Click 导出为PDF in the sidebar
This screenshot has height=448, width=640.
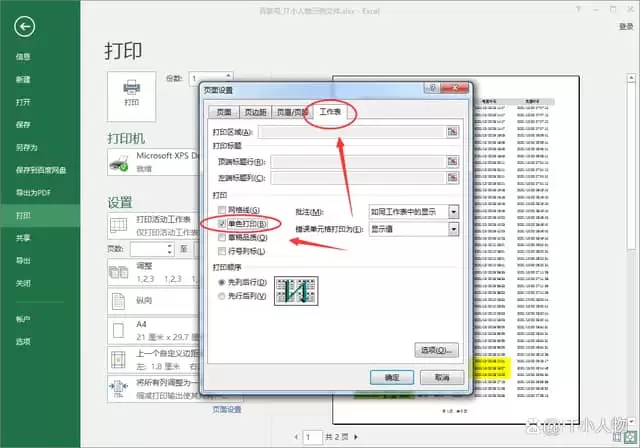(33, 193)
